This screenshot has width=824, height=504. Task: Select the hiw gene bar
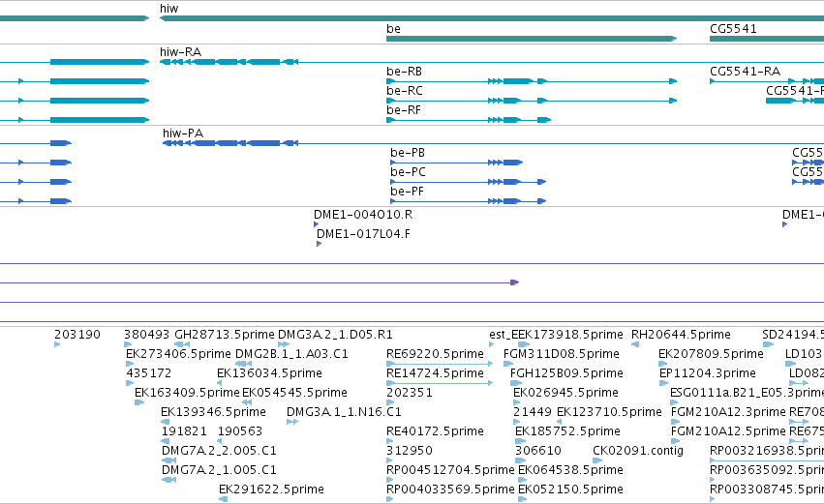(x=491, y=18)
